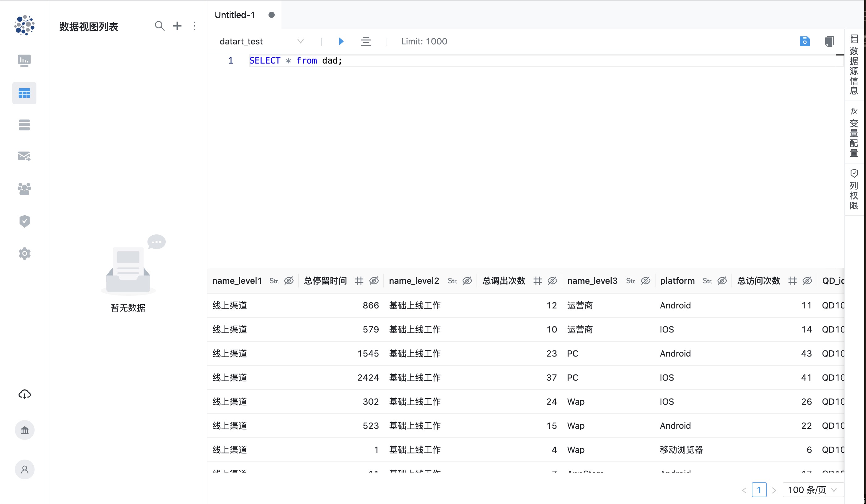Add a new data view with plus
Image resolution: width=866 pixels, height=504 pixels.
click(x=177, y=26)
